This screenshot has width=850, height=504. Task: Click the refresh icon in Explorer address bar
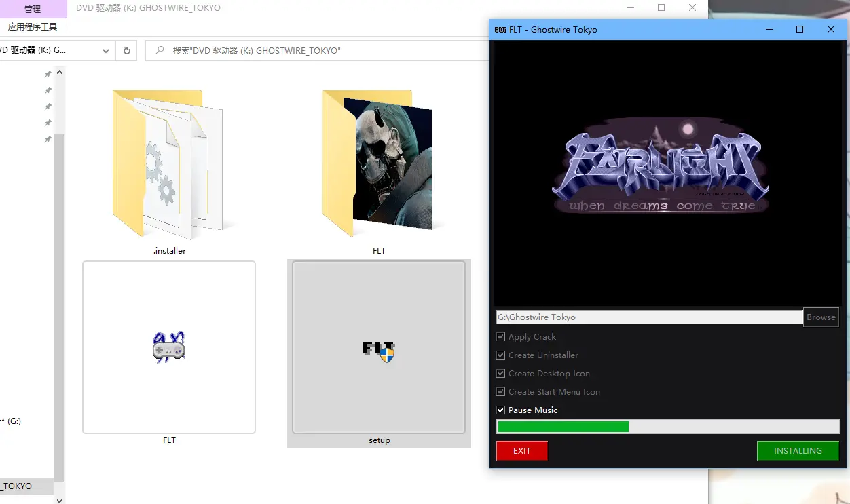[x=126, y=50]
